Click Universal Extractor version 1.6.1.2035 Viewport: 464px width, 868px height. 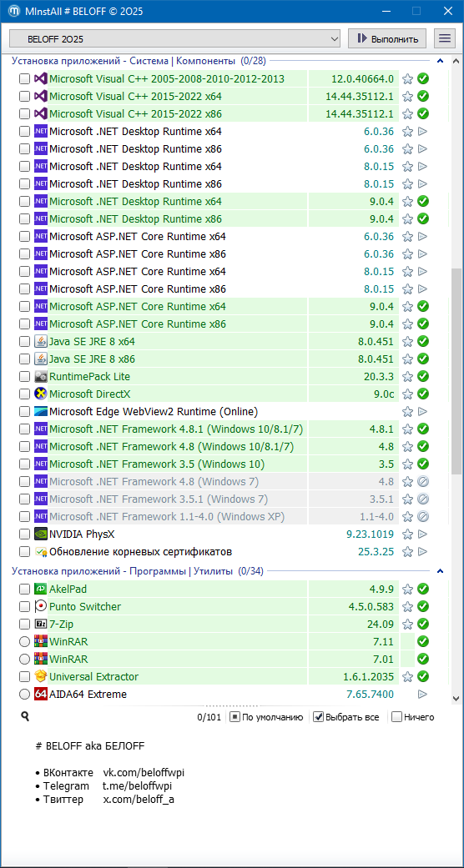(368, 676)
